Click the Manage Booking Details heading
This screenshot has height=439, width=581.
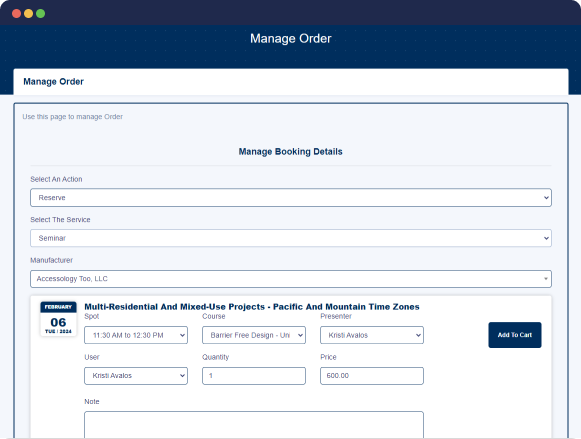point(290,152)
